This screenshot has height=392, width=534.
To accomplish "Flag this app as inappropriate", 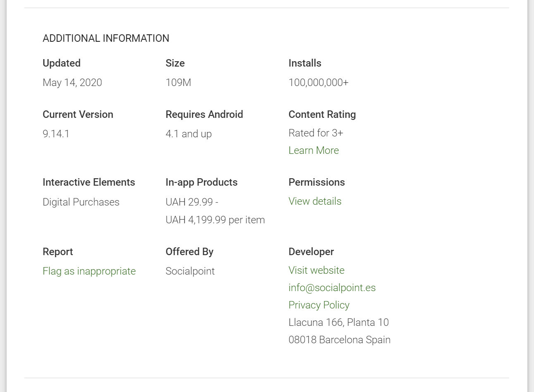I will click(x=89, y=271).
